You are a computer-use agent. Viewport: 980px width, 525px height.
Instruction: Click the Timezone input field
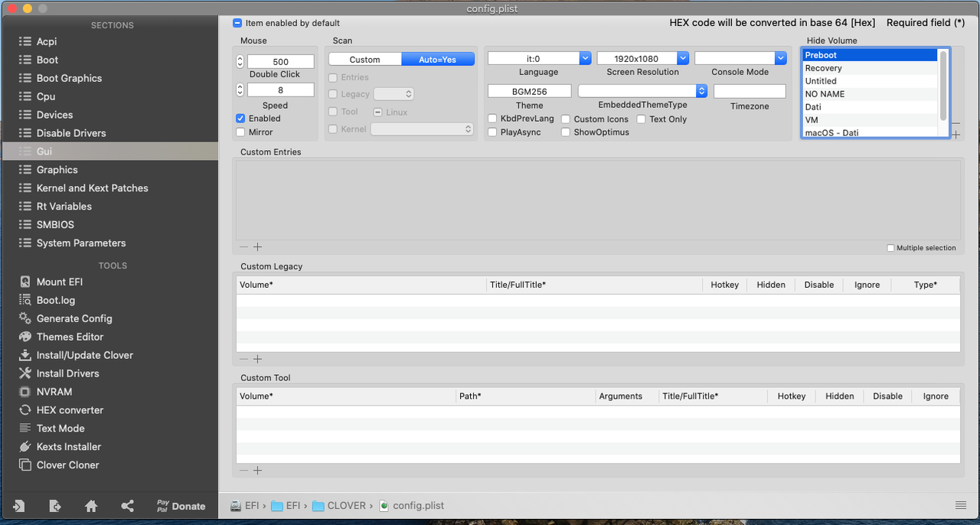click(750, 91)
